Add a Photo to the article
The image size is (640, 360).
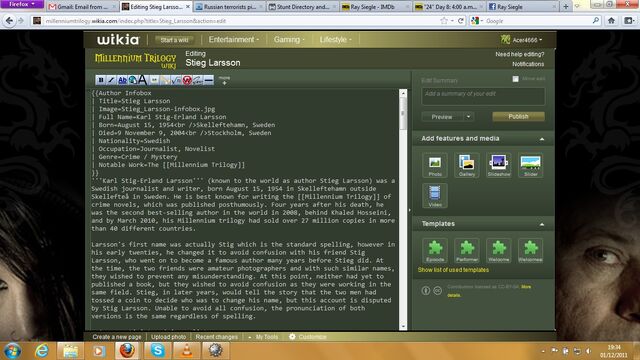435,165
